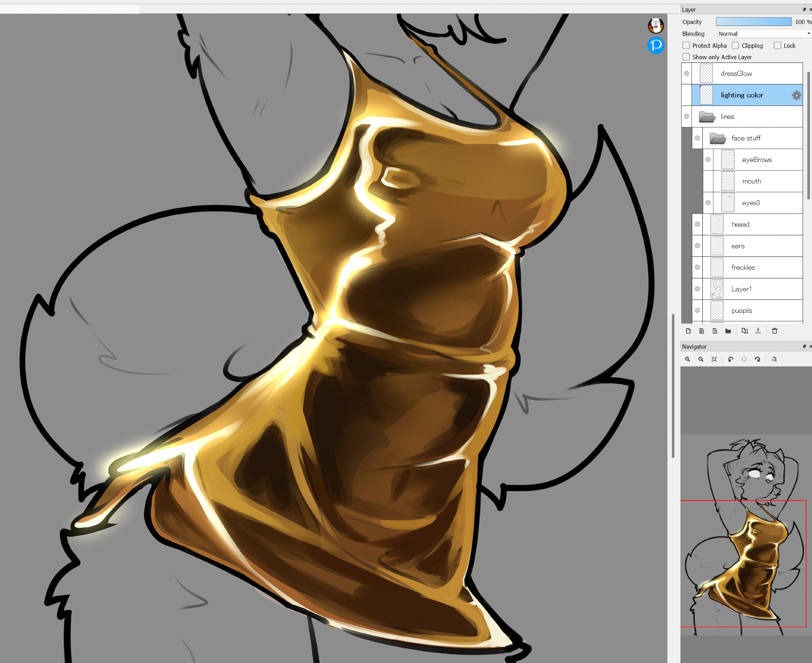Collapse the face stuff folder
812x663 pixels.
[717, 138]
